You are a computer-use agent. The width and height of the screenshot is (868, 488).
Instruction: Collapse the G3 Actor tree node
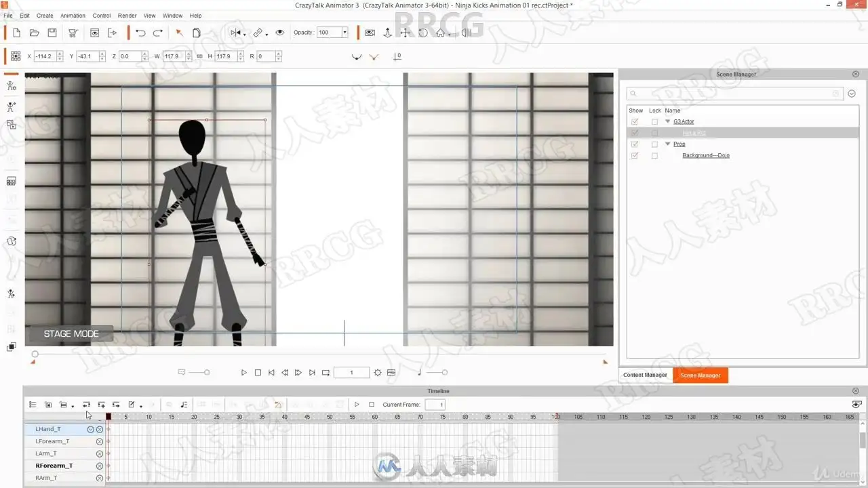click(667, 122)
